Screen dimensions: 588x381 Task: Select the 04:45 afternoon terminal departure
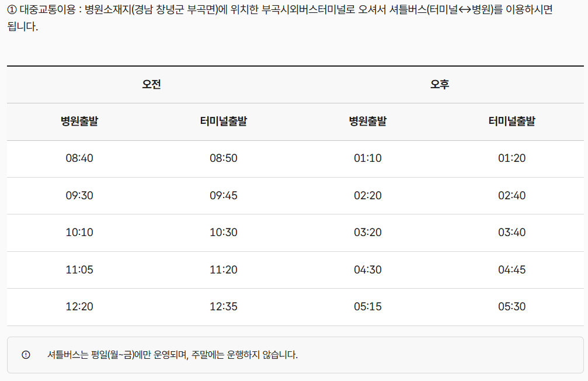click(x=512, y=269)
